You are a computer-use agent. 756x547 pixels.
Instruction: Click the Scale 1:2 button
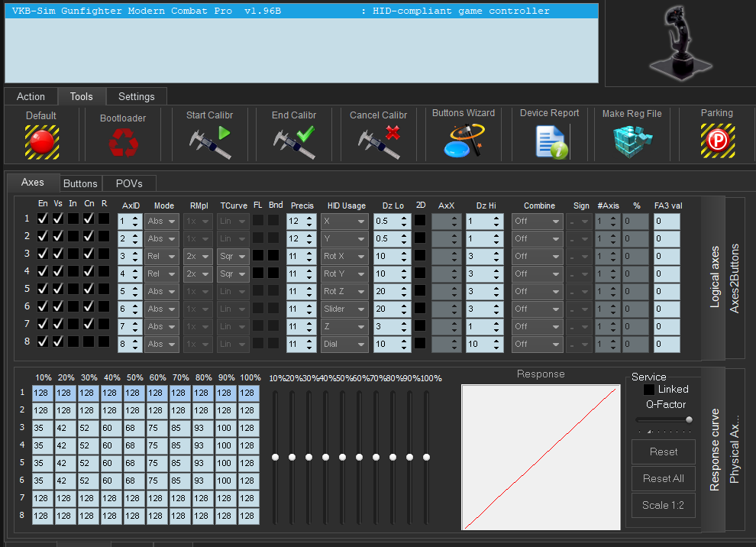[663, 505]
